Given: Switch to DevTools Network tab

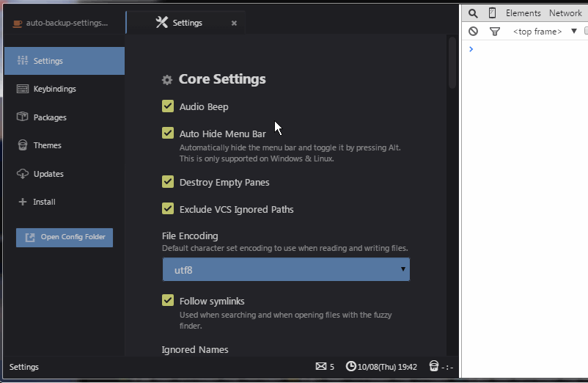Looking at the screenshot, I should pyautogui.click(x=565, y=13).
